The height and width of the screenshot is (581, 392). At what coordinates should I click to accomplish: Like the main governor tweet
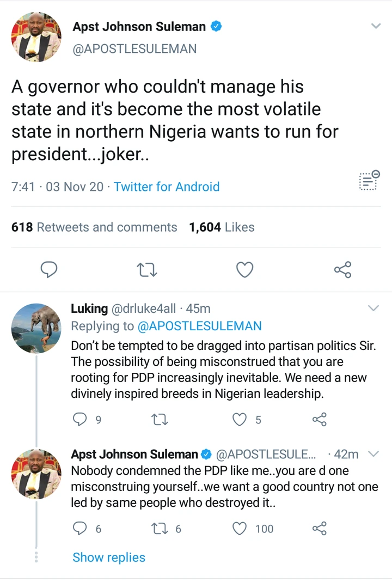click(x=244, y=270)
